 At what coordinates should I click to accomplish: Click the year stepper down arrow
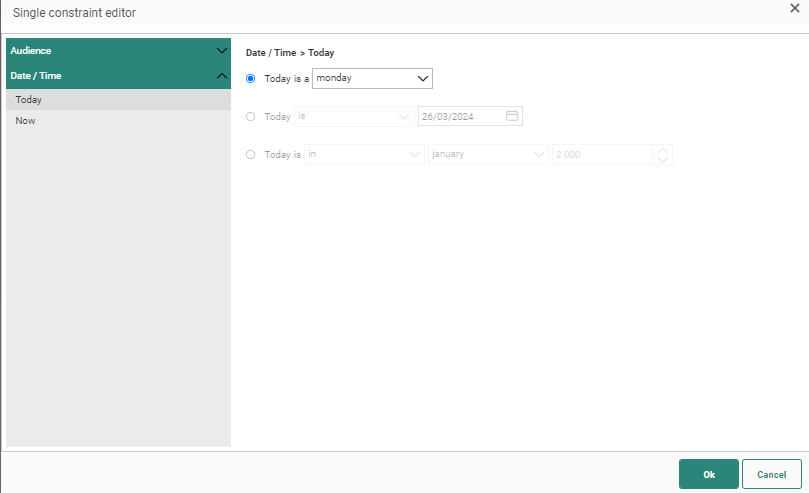[662, 160]
